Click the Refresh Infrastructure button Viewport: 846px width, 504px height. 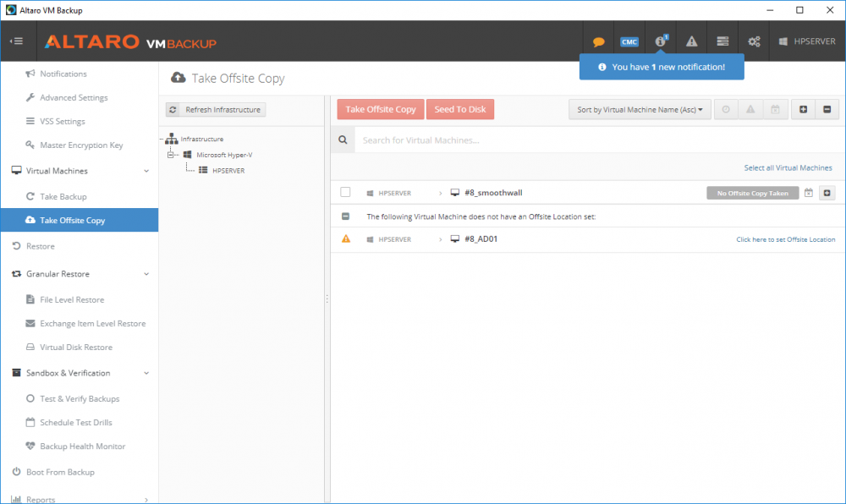[x=215, y=109]
